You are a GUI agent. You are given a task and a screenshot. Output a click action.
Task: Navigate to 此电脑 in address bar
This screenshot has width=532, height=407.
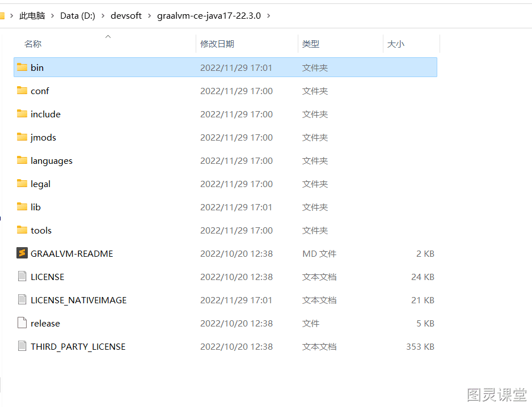point(32,16)
